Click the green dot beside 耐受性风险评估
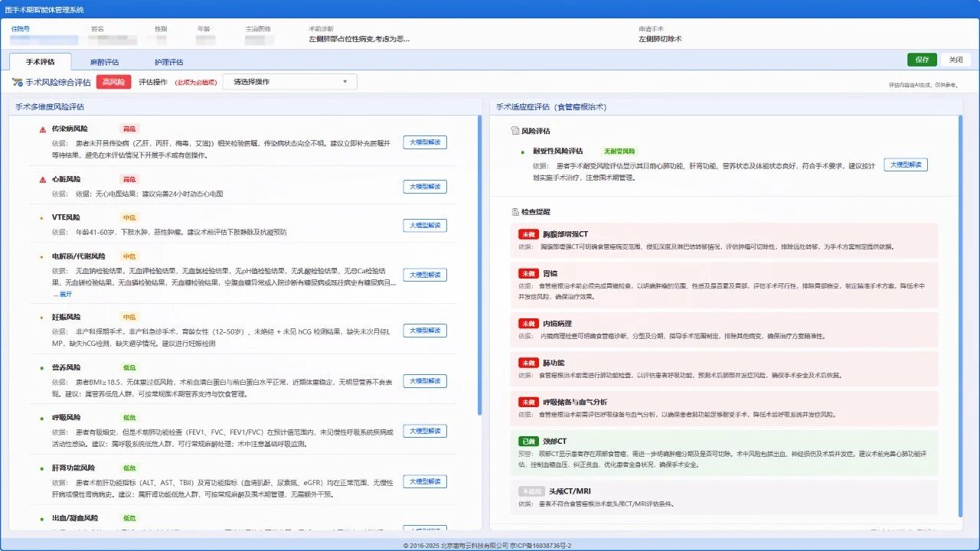Image resolution: width=980 pixels, height=551 pixels. tap(523, 152)
